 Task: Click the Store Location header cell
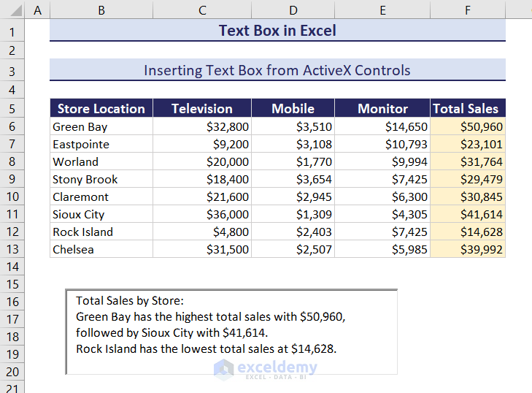pyautogui.click(x=101, y=109)
